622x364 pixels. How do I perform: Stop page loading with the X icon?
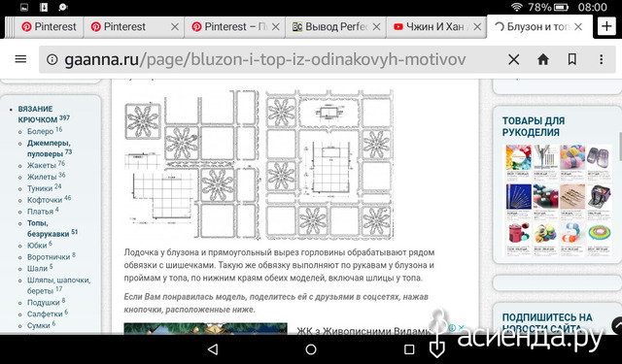pyautogui.click(x=514, y=59)
